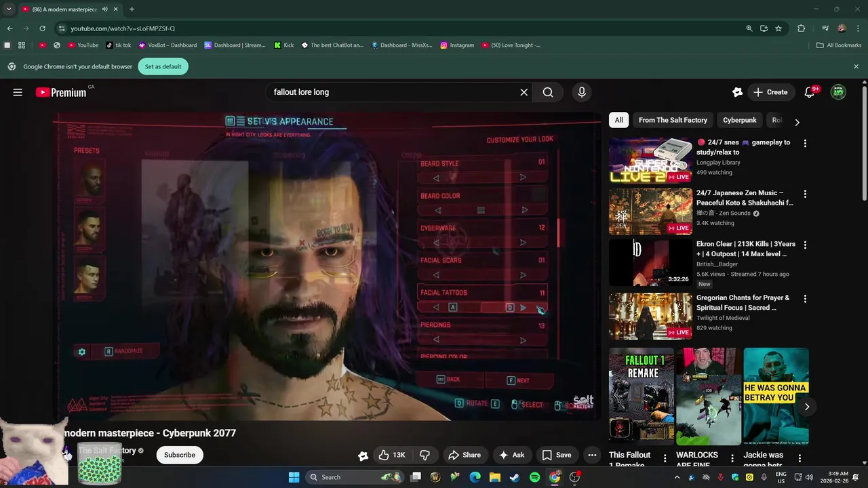Open the YouTube guide hamburger menu
The height and width of the screenshot is (488, 868).
click(x=18, y=92)
